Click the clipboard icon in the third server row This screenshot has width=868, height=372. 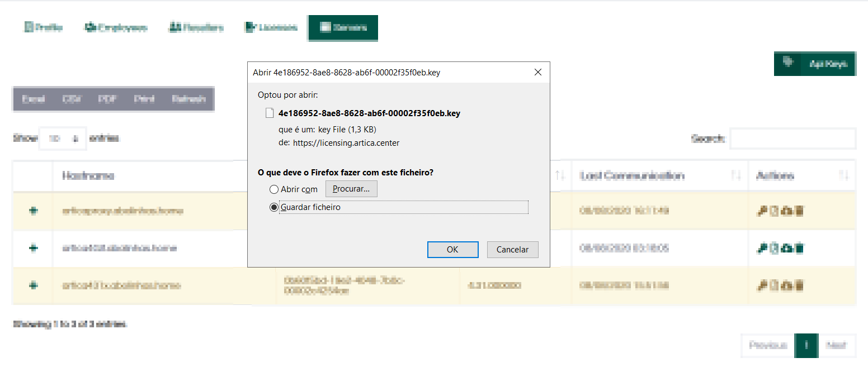pos(774,285)
